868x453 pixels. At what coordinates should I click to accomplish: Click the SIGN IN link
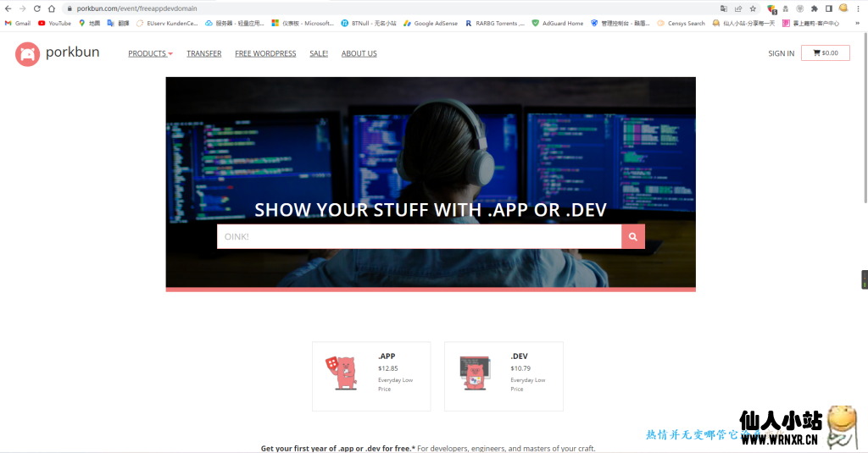pyautogui.click(x=781, y=53)
